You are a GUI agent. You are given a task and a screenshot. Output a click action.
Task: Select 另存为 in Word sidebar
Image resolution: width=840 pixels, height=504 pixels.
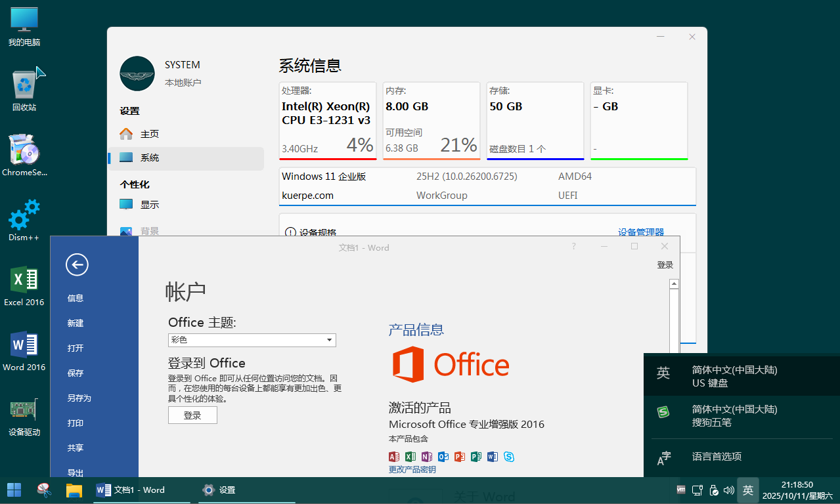point(79,398)
